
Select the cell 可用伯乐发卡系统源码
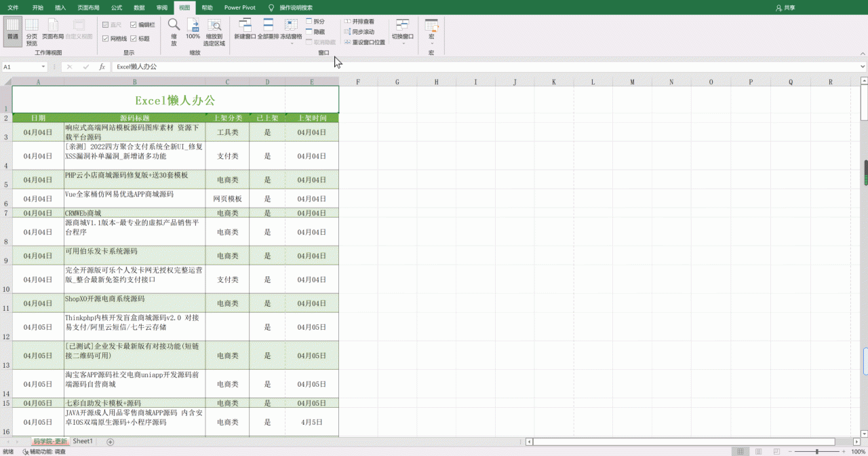click(x=135, y=256)
